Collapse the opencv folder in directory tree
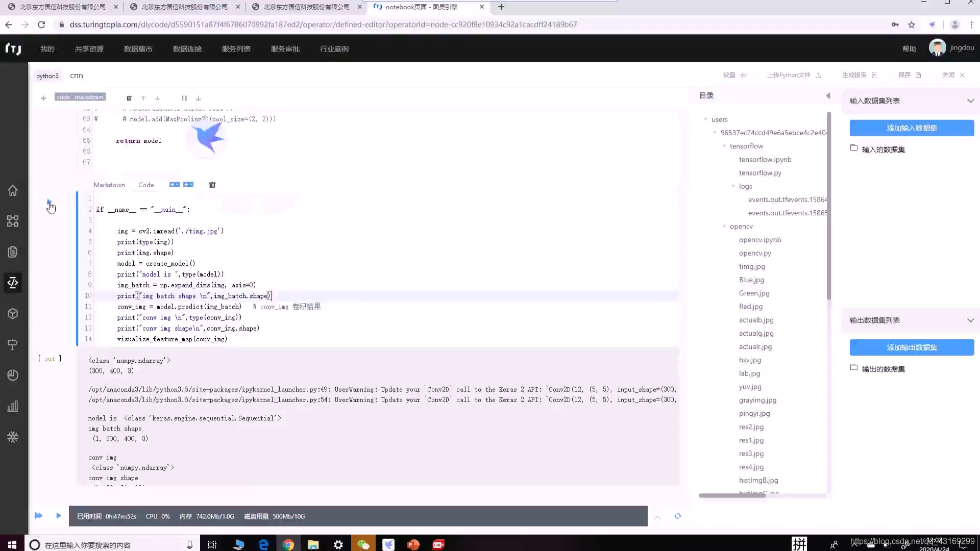The height and width of the screenshot is (551, 980). coord(724,226)
